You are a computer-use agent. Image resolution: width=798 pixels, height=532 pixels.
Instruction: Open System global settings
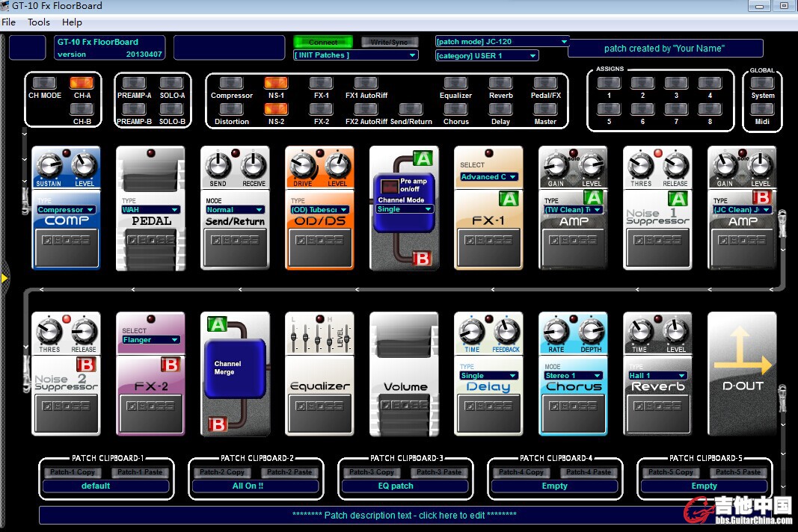[x=762, y=84]
